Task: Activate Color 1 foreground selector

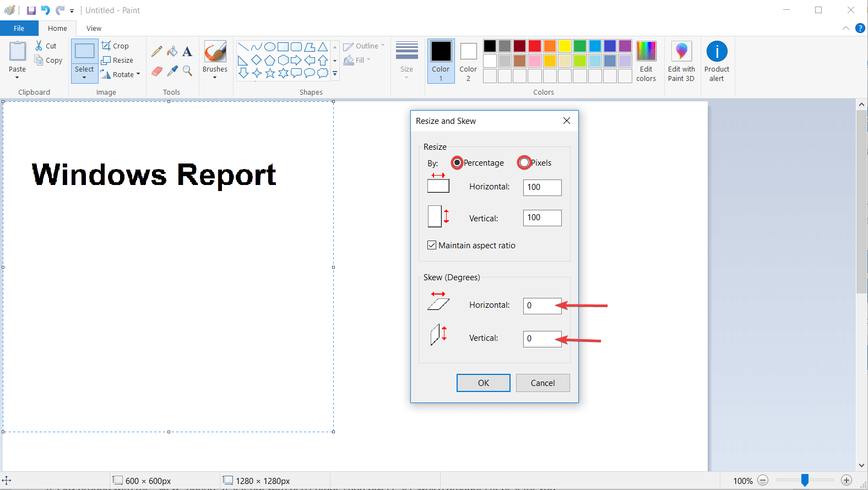Action: click(441, 61)
